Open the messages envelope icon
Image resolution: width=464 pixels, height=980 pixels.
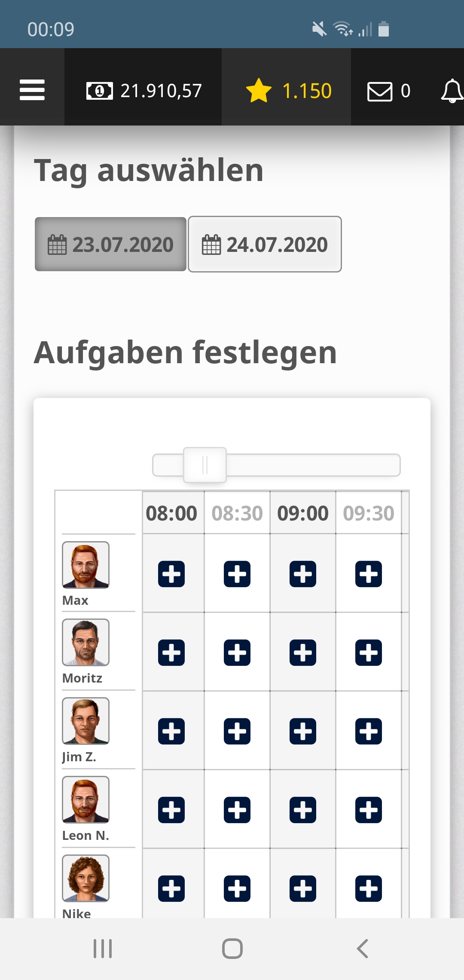coord(380,91)
